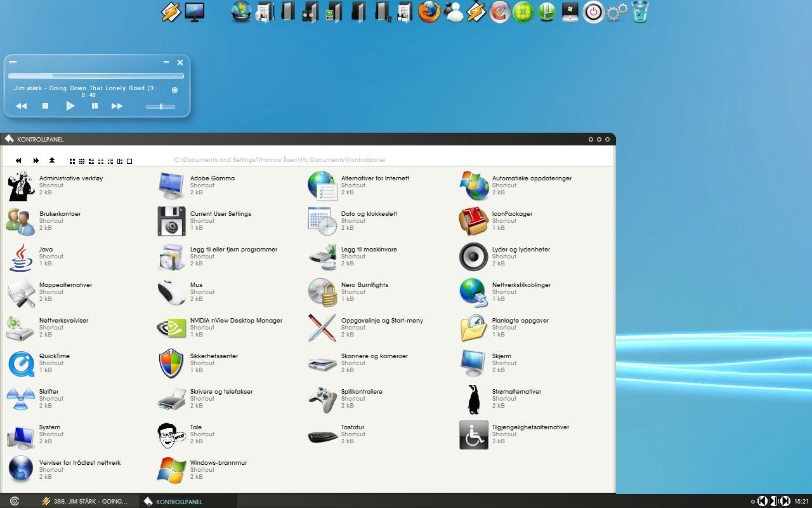Skip to the next track in player
The height and width of the screenshot is (508, 812).
click(117, 106)
